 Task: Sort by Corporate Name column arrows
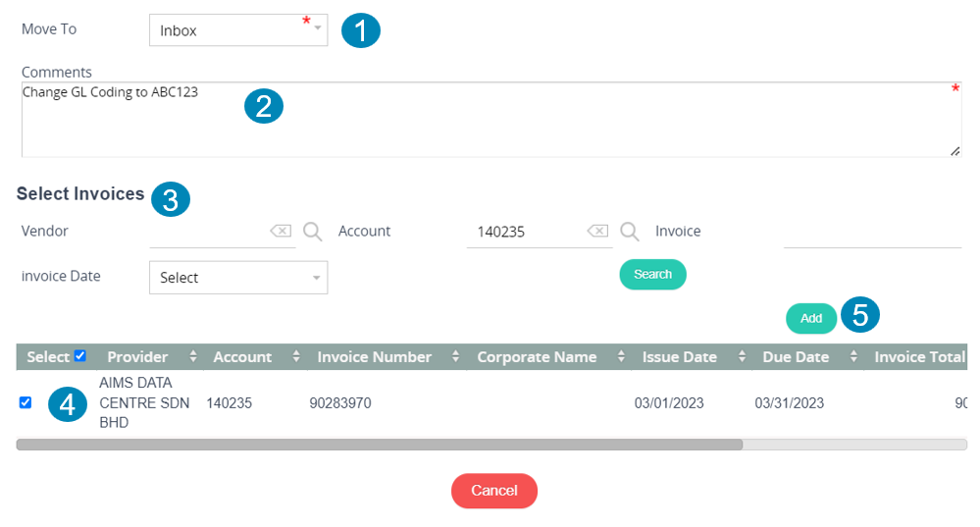(621, 356)
